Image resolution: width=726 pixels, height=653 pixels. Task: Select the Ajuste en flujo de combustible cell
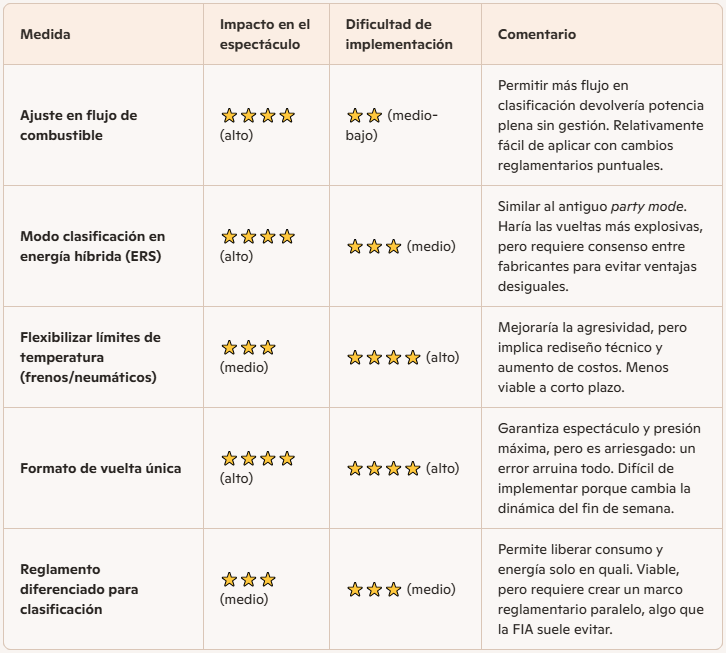[78, 125]
